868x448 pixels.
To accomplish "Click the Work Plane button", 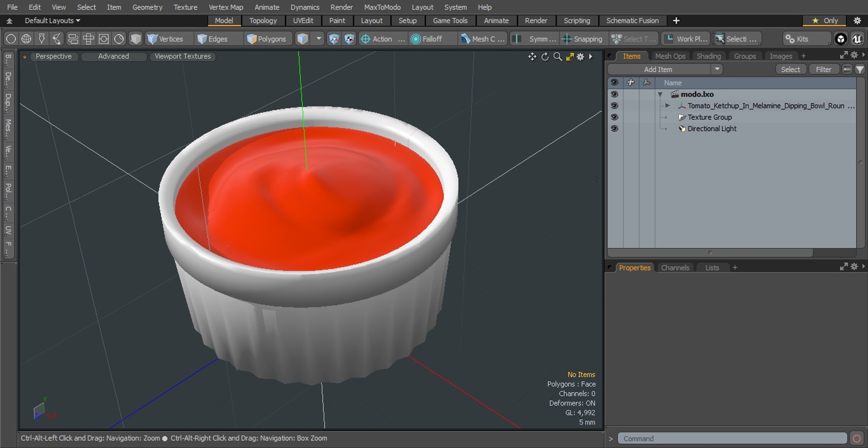I will click(686, 39).
